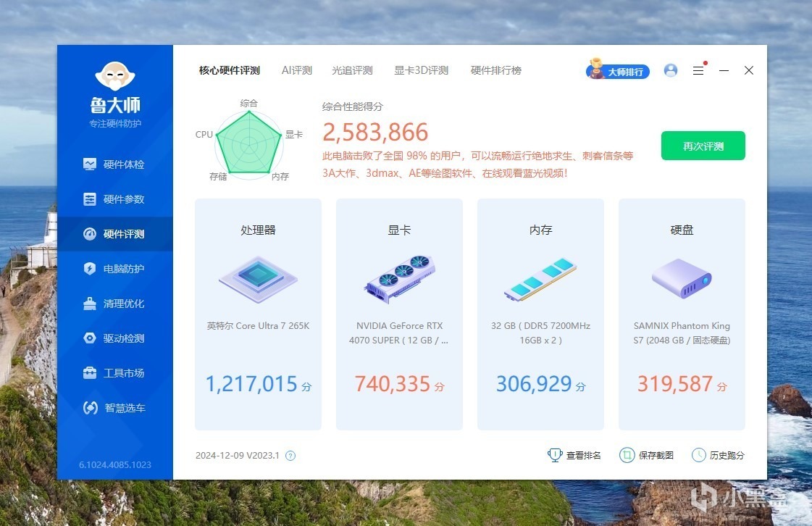This screenshot has width=812, height=526.
Task: Click the 专注硬件防护 slogan
Action: [x=115, y=123]
